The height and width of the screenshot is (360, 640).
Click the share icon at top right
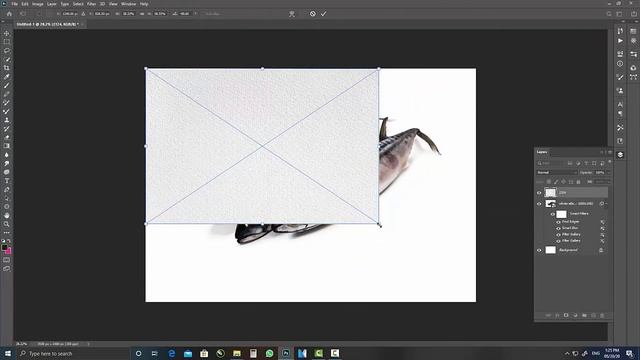634,14
